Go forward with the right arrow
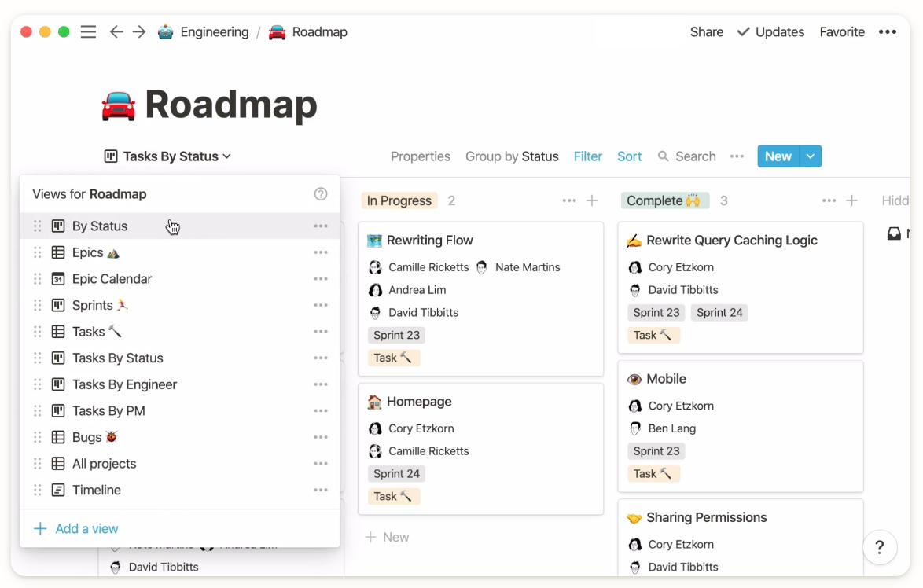Screen dimensions: 923x588 pos(139,32)
